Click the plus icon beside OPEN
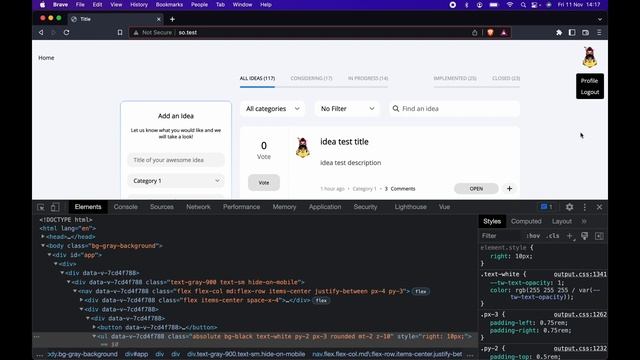 tap(509, 189)
